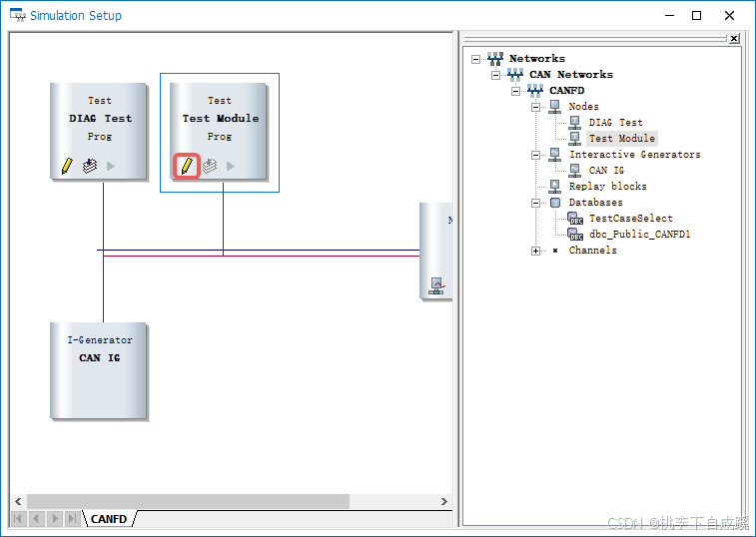
Task: Select the Test Module node block
Action: click(x=219, y=131)
